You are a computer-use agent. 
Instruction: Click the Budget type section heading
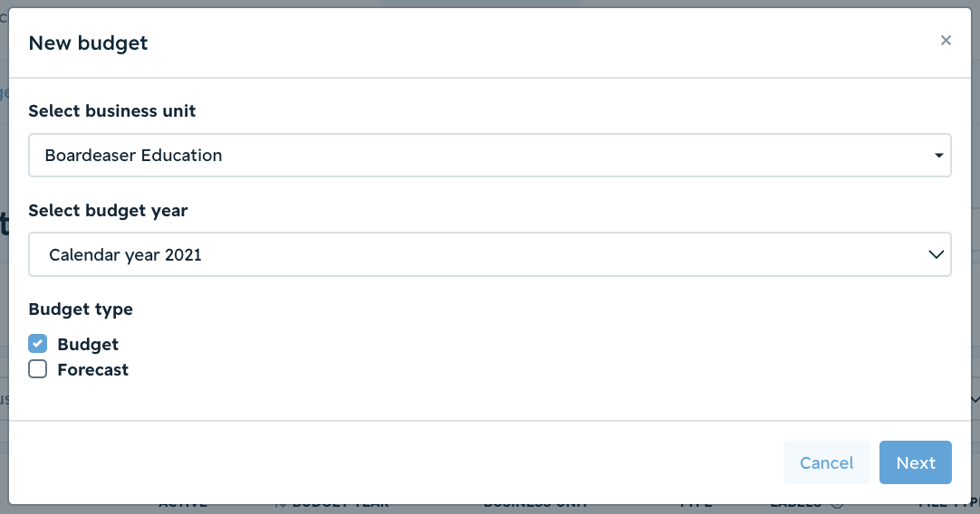pos(81,309)
